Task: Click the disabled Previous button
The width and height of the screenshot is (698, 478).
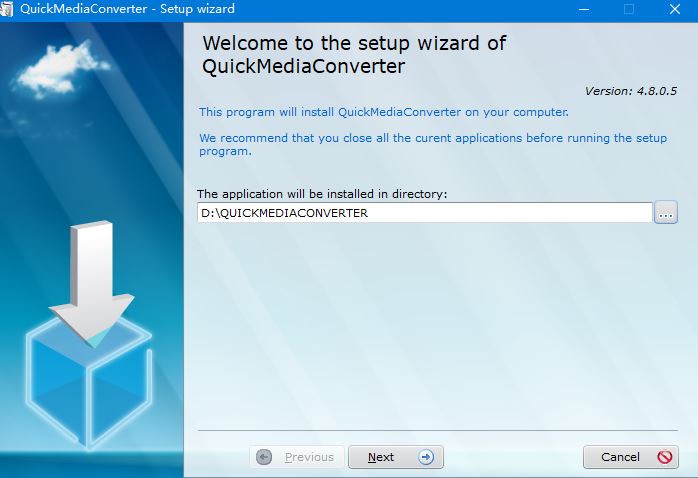Action: pyautogui.click(x=297, y=457)
